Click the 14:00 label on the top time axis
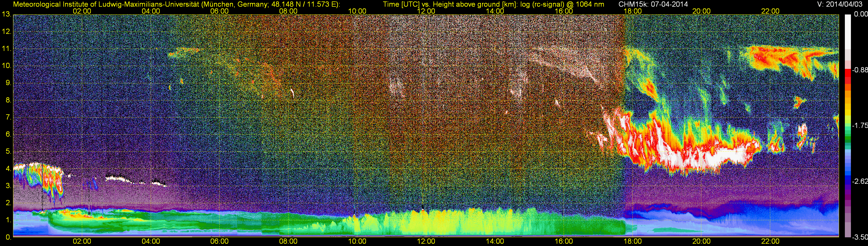This screenshot has width=868, height=246. pyautogui.click(x=495, y=11)
